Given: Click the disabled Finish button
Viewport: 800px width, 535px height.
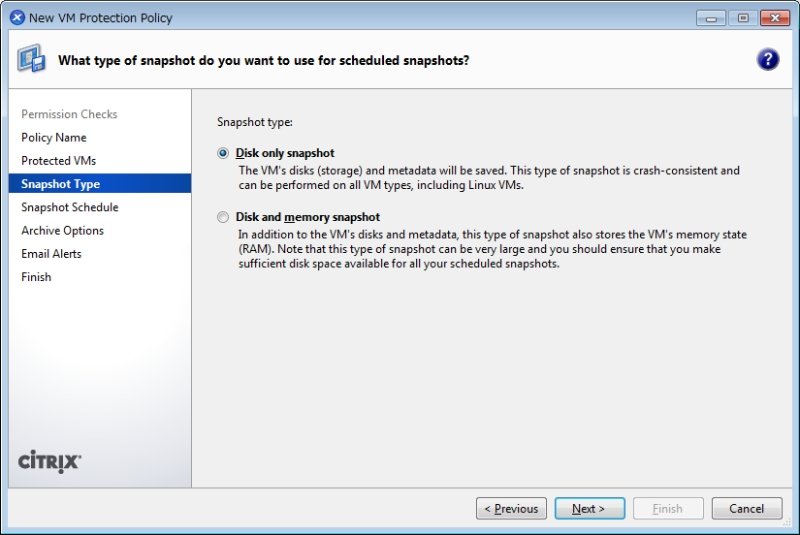Looking at the screenshot, I should (668, 508).
